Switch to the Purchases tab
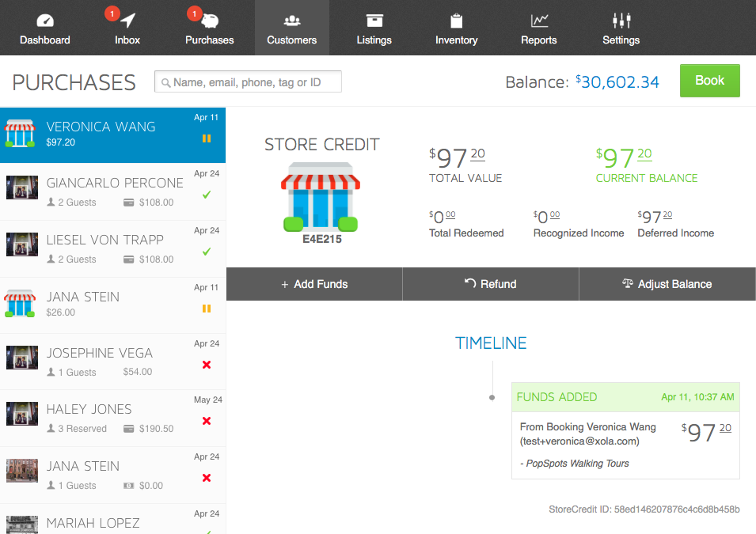756x534 pixels. [210, 28]
